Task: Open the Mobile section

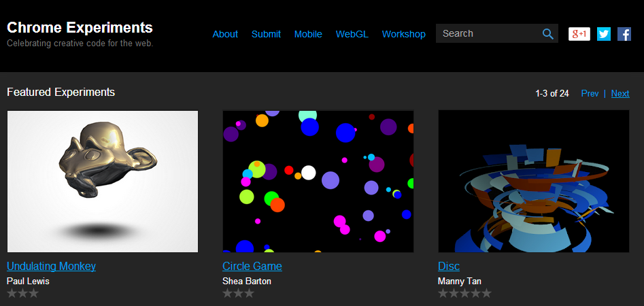Action: pyautogui.click(x=308, y=34)
